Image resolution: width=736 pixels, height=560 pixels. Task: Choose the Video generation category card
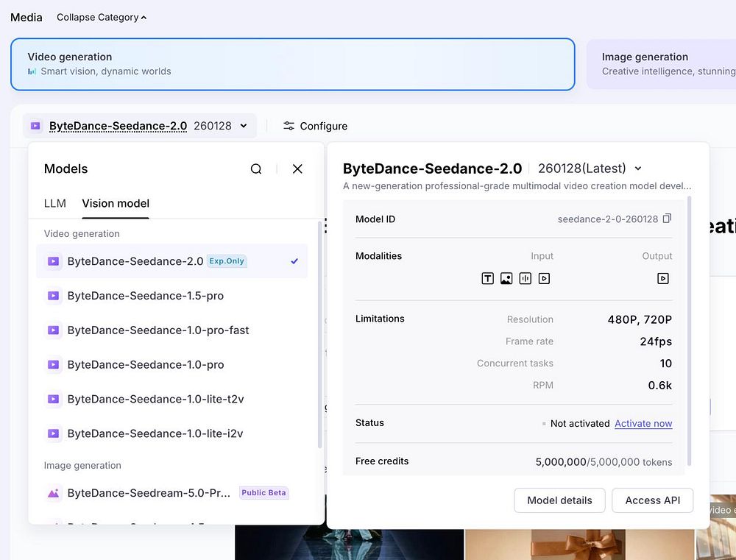tap(293, 64)
